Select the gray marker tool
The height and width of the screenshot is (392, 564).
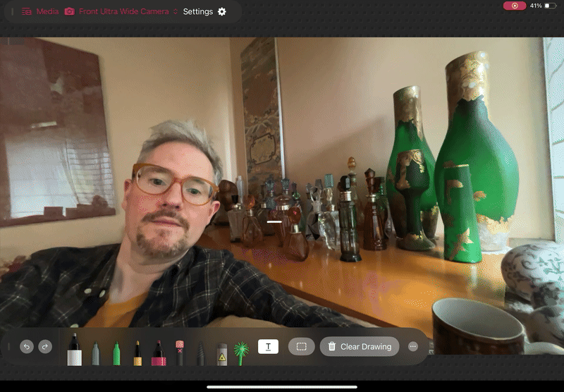click(95, 353)
